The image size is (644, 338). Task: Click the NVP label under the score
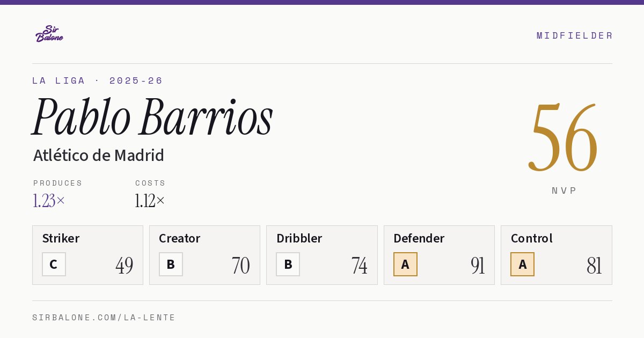[564, 190]
